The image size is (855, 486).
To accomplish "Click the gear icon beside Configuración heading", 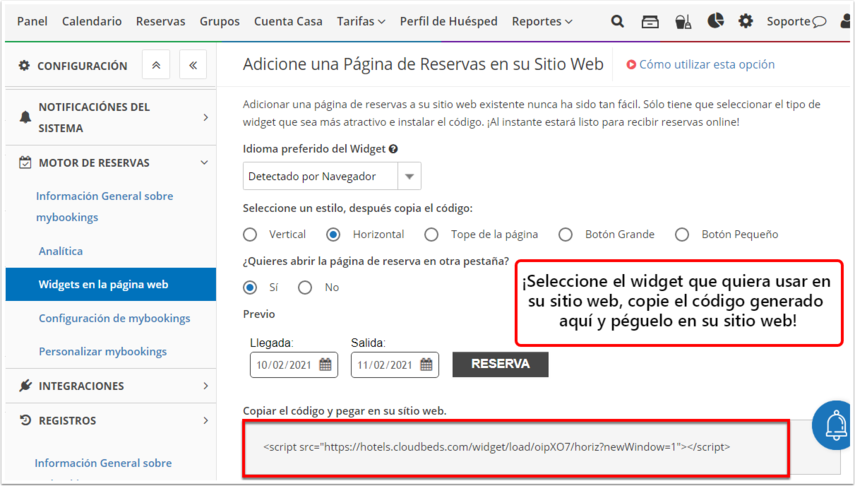I will pos(24,65).
